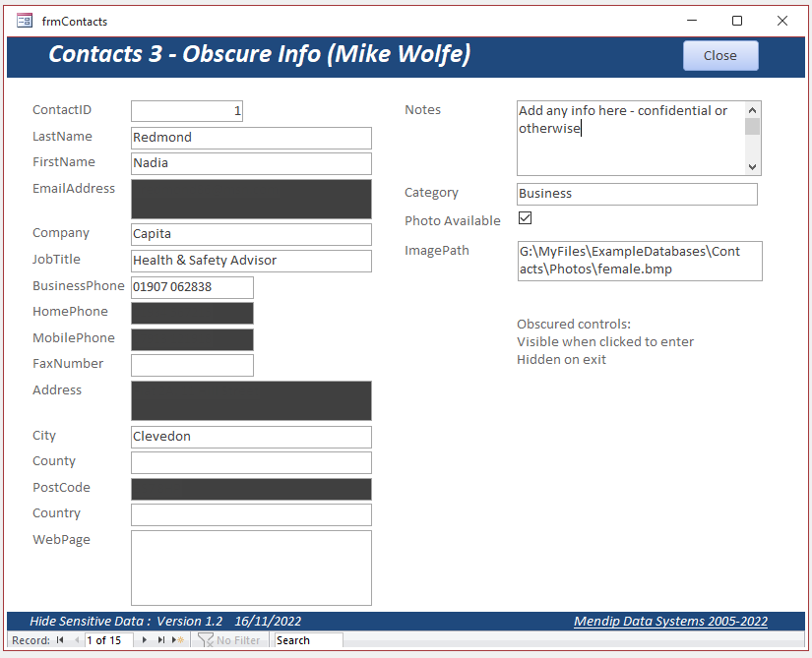
Task: Click the record navigation Search box
Action: click(x=308, y=640)
